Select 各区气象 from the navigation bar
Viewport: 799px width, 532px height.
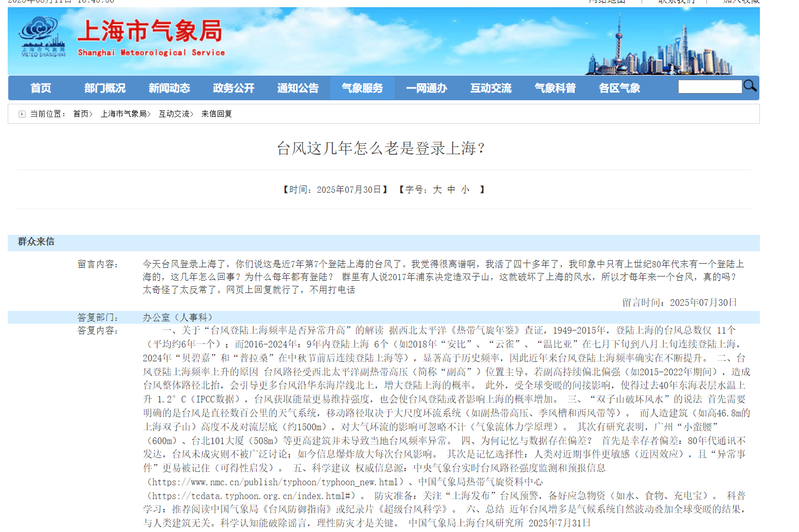tap(619, 88)
